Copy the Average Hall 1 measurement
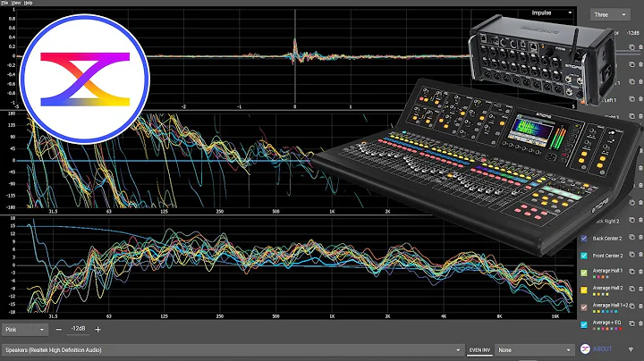 click(631, 272)
